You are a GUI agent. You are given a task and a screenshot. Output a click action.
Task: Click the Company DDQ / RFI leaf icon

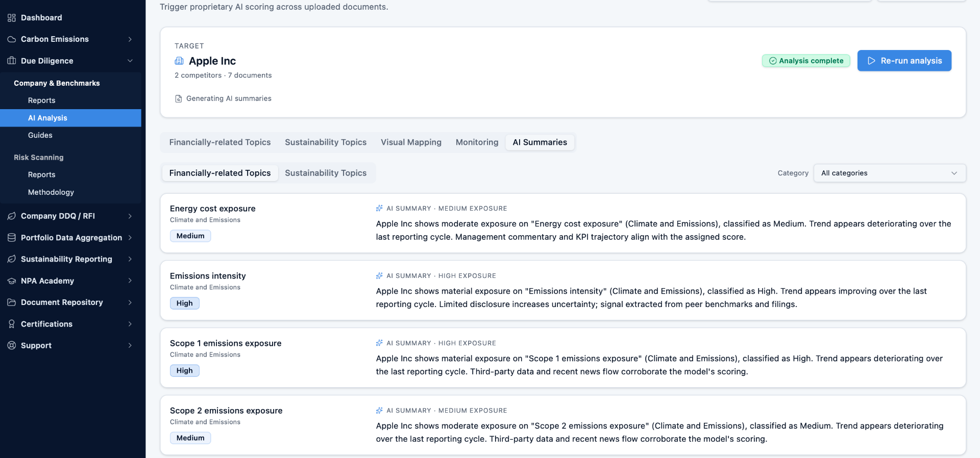12,216
